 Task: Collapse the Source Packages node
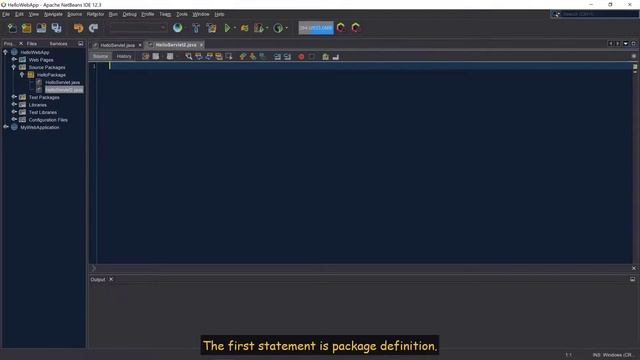pyautogui.click(x=14, y=67)
